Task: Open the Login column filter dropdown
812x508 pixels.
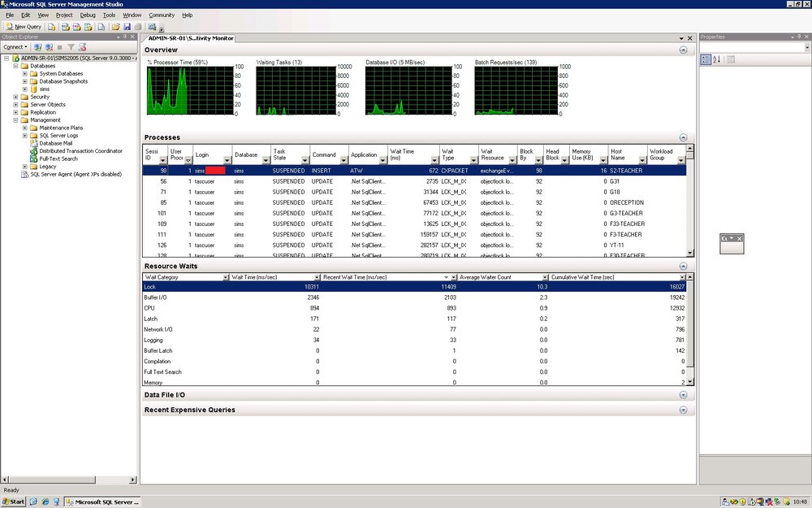Action: coord(227,160)
